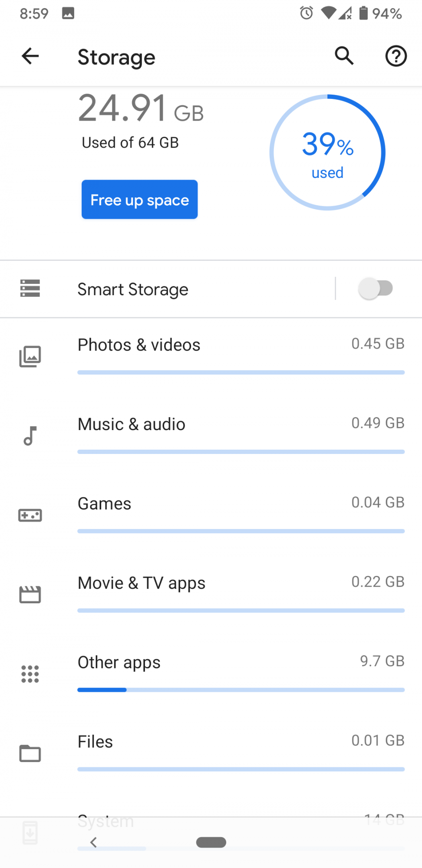Tap the back arrow in Storage header
Viewport: 422px width, 868px height.
coord(30,56)
